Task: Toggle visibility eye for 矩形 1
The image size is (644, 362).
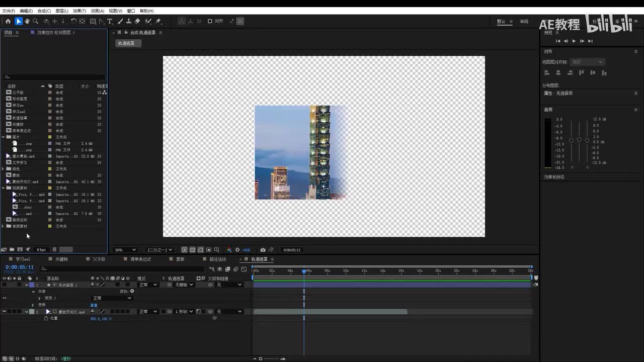Action: (4, 298)
